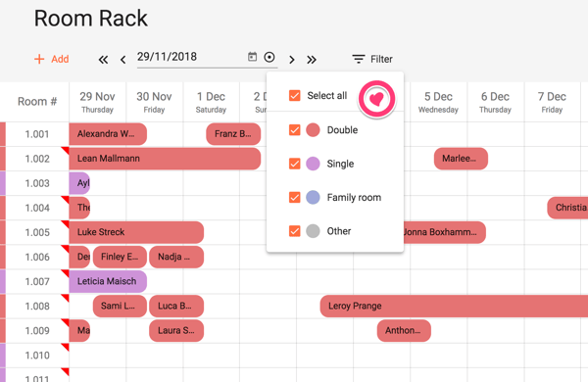Toggle the Select all checkbox
This screenshot has width=588, height=382.
(294, 96)
